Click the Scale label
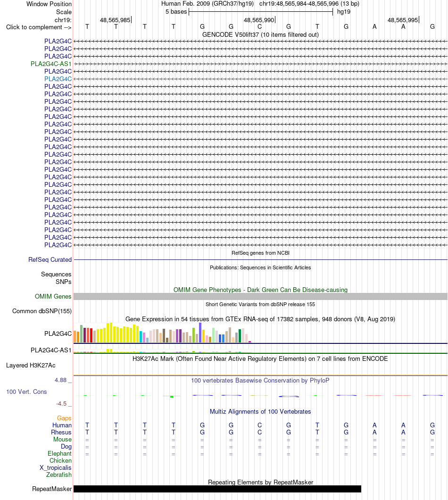The width and height of the screenshot is (448, 500). click(x=64, y=12)
